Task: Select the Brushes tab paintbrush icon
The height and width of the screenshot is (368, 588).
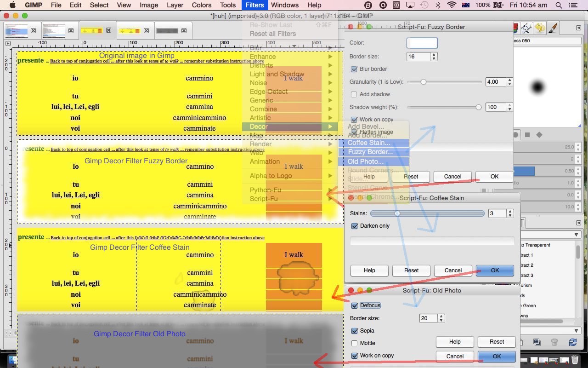Action: pos(553,29)
